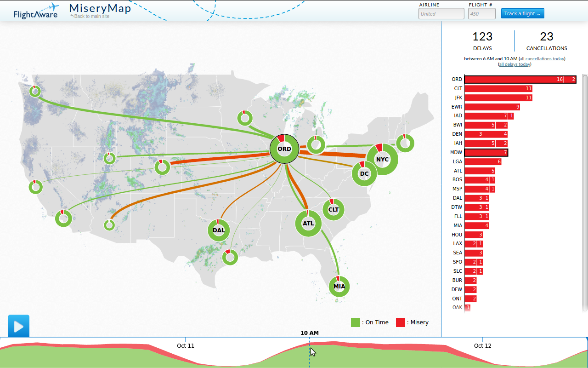Open all delays today link
This screenshot has height=368, width=588.
(514, 64)
